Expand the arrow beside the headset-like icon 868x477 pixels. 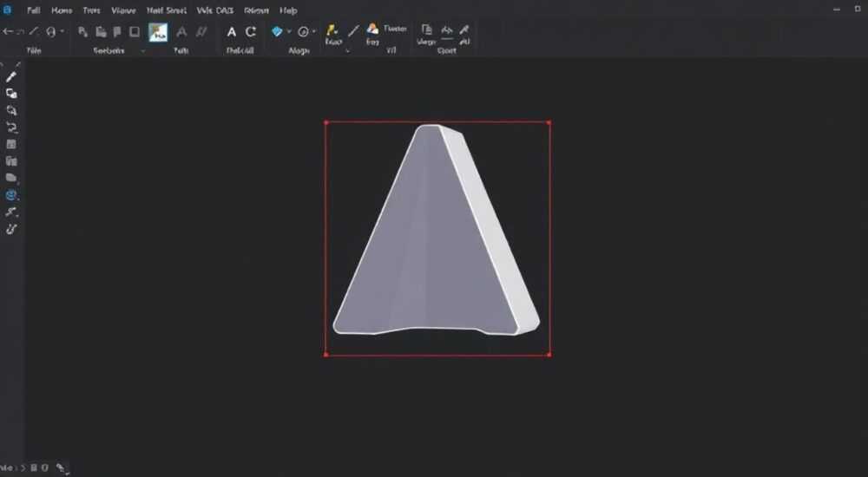(62, 31)
